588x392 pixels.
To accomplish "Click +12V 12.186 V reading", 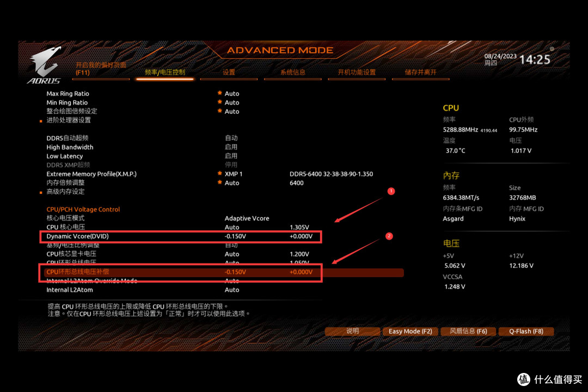I will click(521, 266).
